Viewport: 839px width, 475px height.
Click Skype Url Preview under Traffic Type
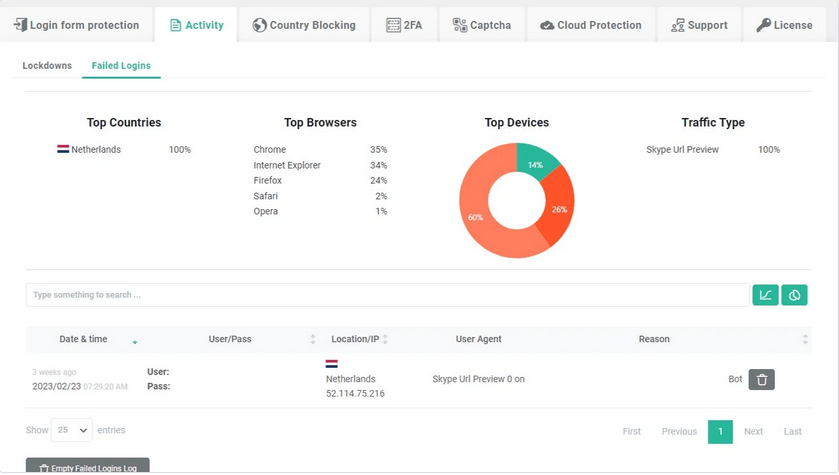(682, 150)
